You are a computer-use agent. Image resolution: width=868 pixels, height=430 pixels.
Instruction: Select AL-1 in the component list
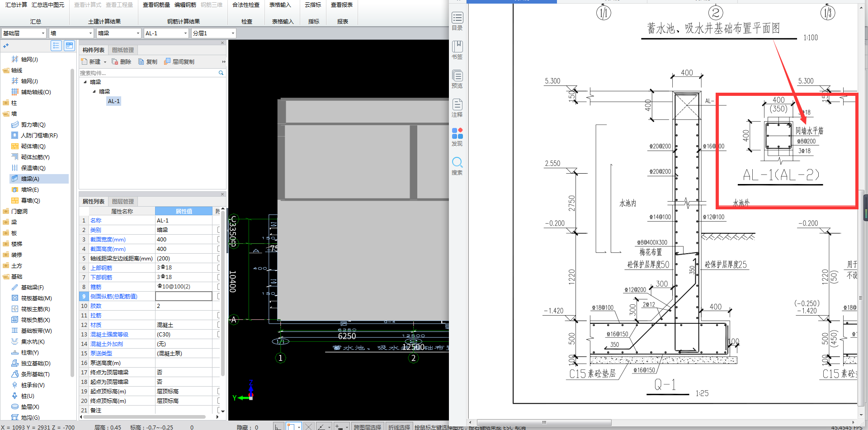point(114,101)
